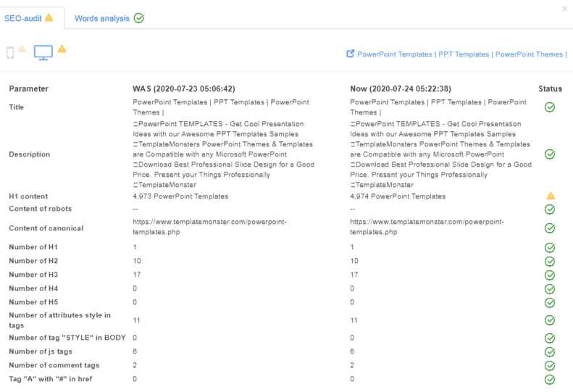Click the Content of robots label
This screenshot has width=573, height=392.
click(x=40, y=209)
